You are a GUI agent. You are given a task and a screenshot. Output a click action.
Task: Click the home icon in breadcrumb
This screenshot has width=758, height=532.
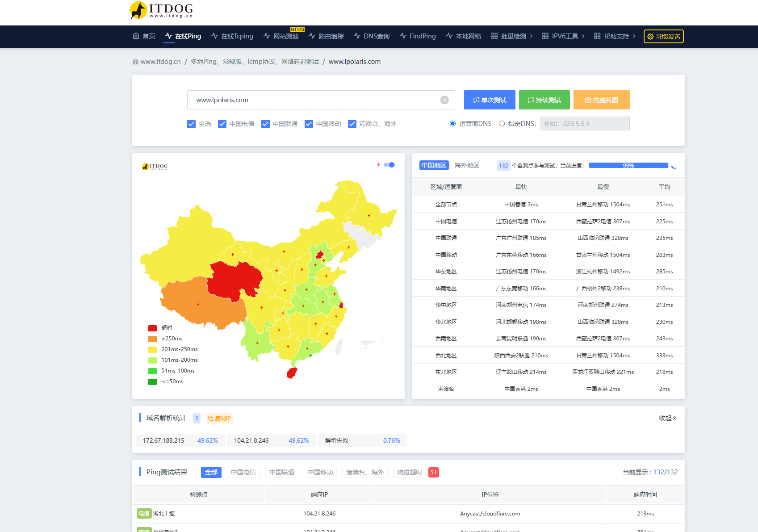[x=135, y=62]
